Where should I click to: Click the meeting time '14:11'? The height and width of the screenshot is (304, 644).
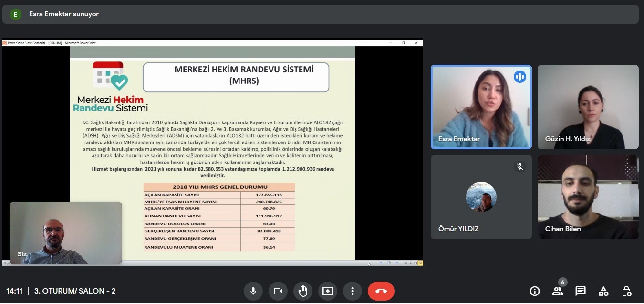14,291
